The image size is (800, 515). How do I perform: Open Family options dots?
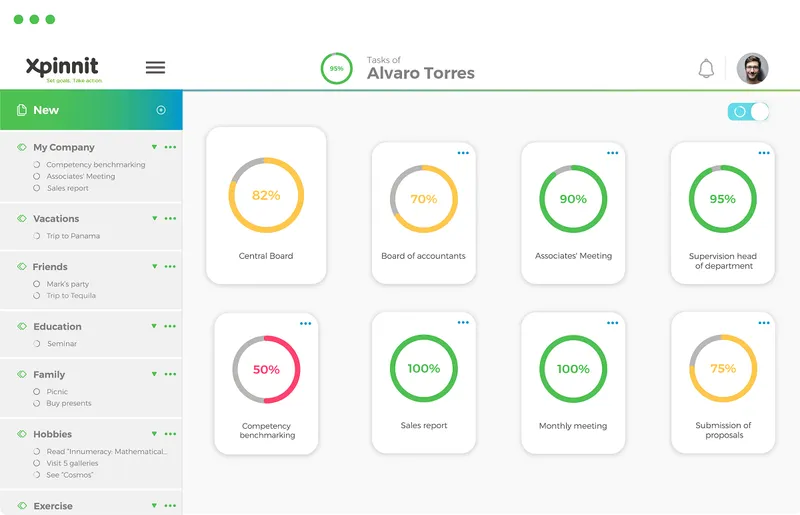(170, 374)
